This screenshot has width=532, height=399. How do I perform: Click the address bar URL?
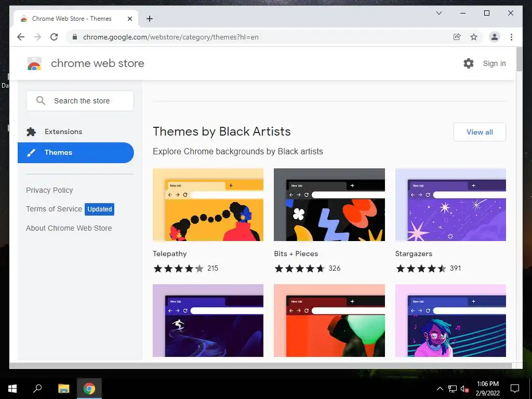[170, 37]
